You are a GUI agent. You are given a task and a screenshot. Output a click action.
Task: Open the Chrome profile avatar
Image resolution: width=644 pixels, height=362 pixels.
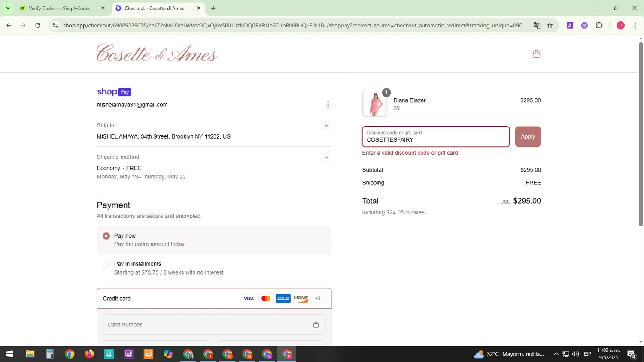pyautogui.click(x=620, y=25)
